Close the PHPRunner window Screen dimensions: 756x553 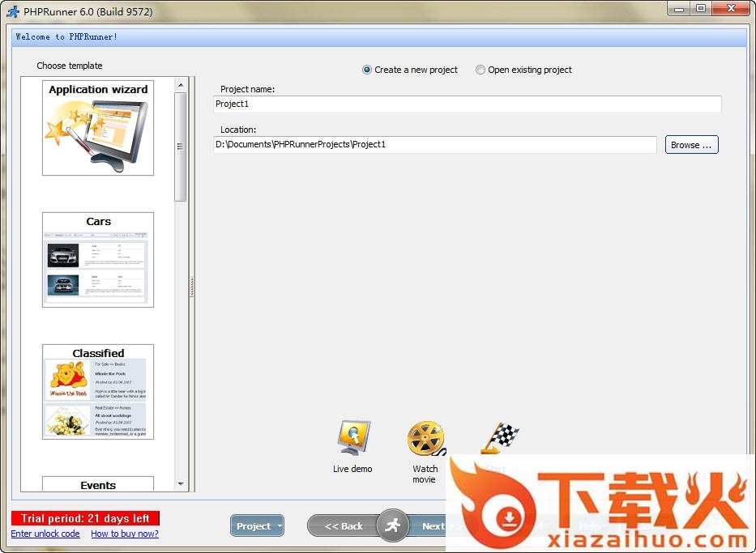coord(732,9)
